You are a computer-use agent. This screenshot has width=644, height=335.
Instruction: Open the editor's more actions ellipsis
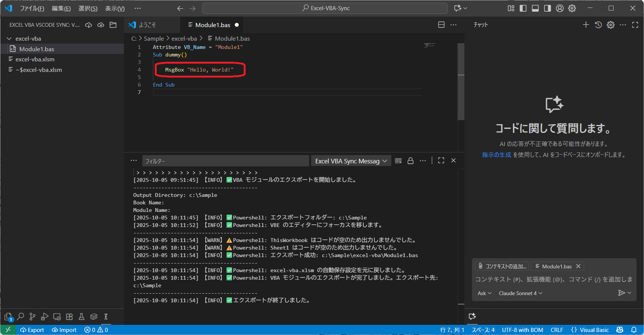pos(453,25)
